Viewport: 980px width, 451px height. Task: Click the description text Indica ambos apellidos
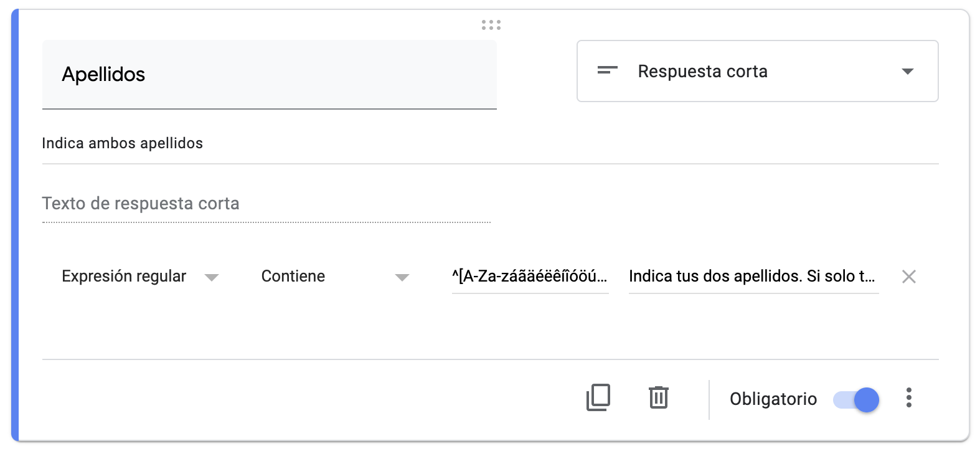pos(123,143)
